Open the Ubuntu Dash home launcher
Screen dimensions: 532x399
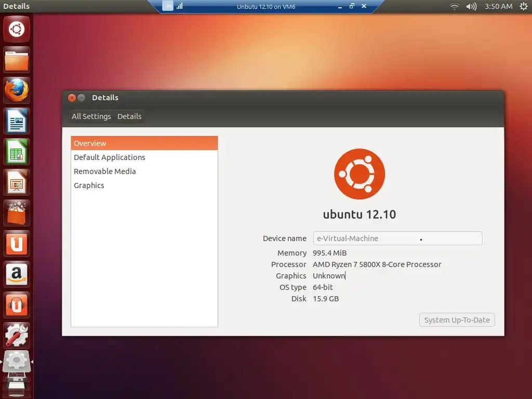coord(17,29)
